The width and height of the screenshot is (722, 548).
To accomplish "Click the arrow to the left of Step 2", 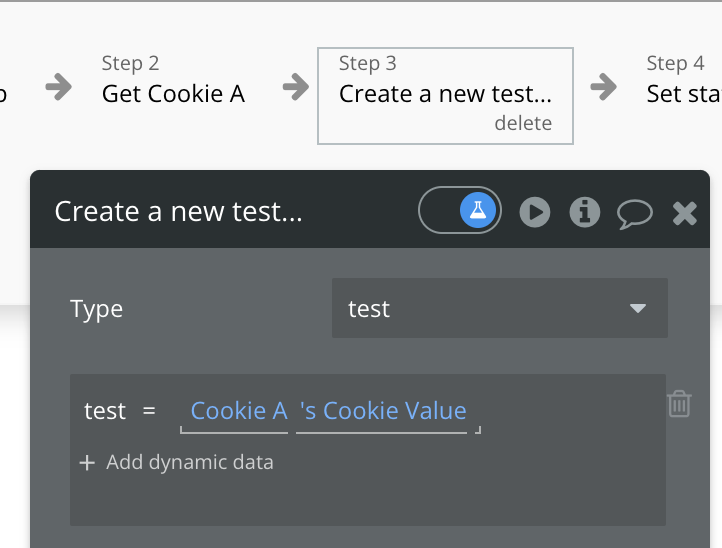I will (x=59, y=87).
